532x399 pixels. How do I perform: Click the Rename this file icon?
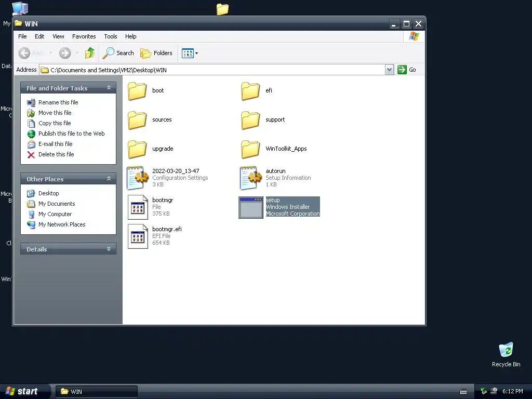(31, 102)
